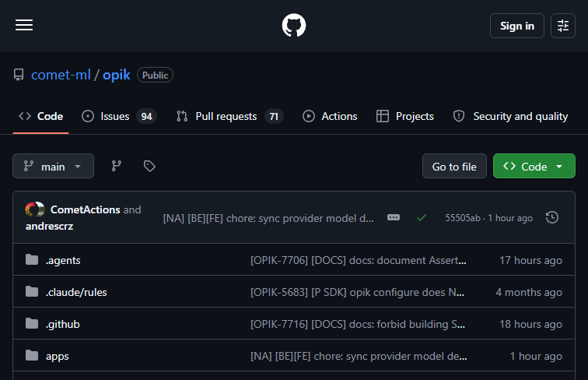Open the .agents folder
Image resolution: width=588 pixels, height=380 pixels.
coord(63,260)
